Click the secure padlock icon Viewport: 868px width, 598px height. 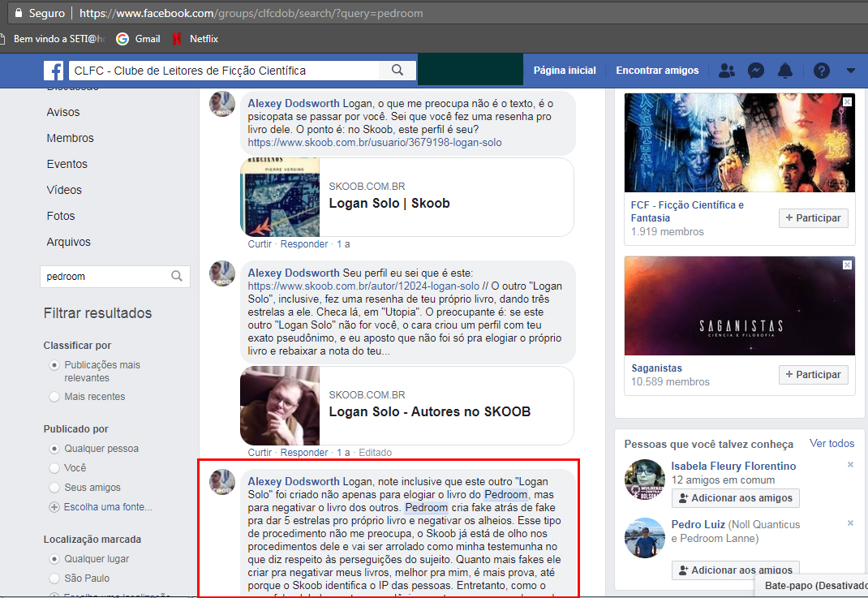19,13
